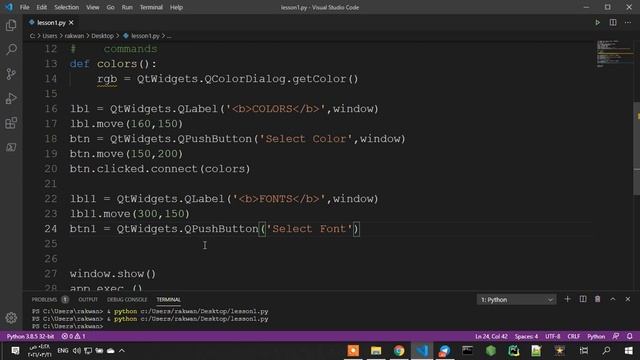Switch to the OUTPUT panel tab
Screen dimensions: 640x360
88,300
